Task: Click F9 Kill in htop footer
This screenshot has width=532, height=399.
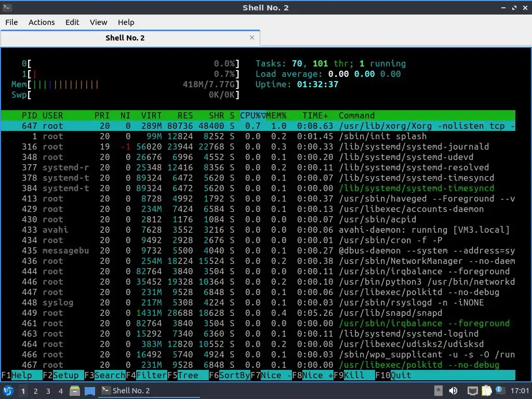Action: [x=354, y=375]
